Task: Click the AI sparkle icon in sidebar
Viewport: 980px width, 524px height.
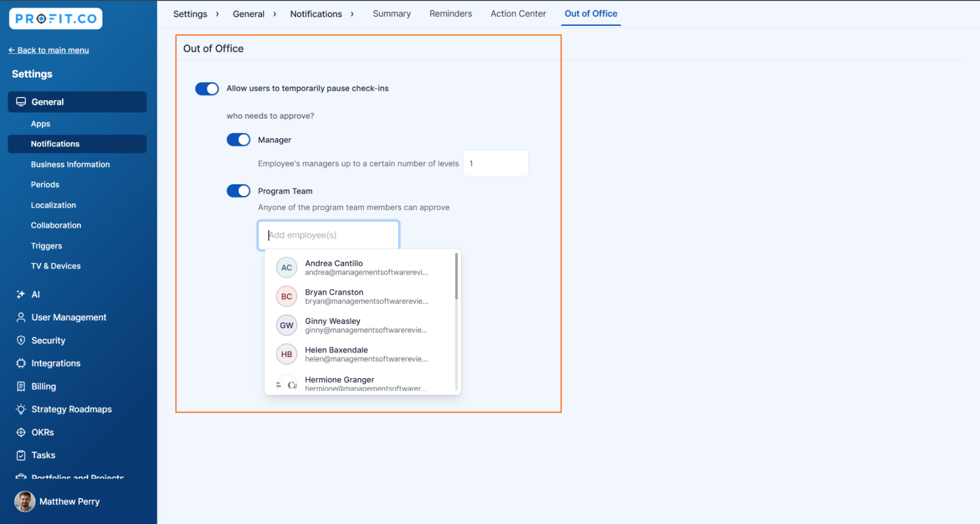Action: (x=21, y=294)
